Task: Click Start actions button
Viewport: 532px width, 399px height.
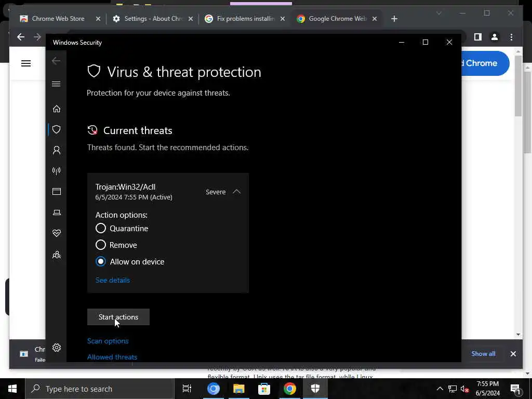Action: [118, 317]
